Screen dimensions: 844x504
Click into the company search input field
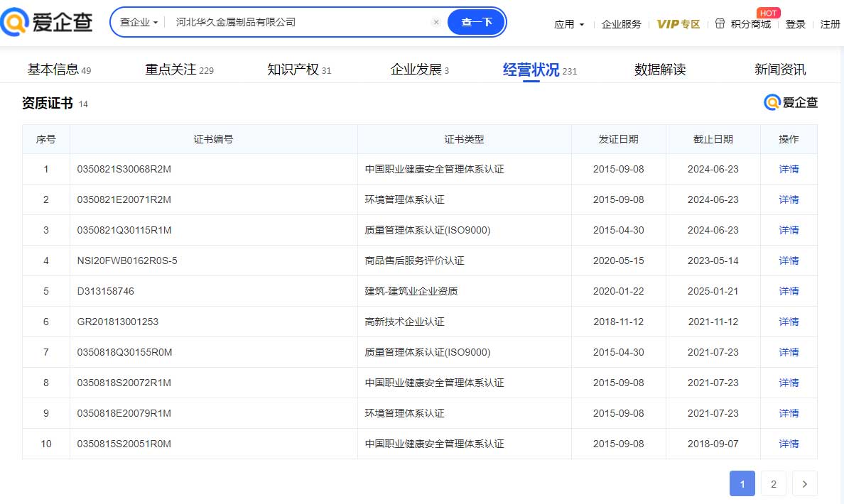[x=298, y=22]
